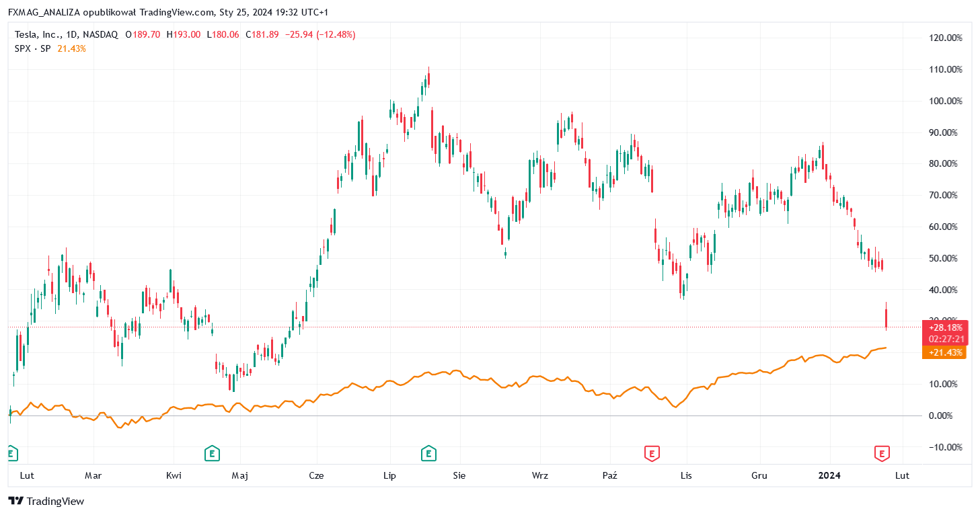
Task: Click the Maj month label
Action: (x=239, y=475)
